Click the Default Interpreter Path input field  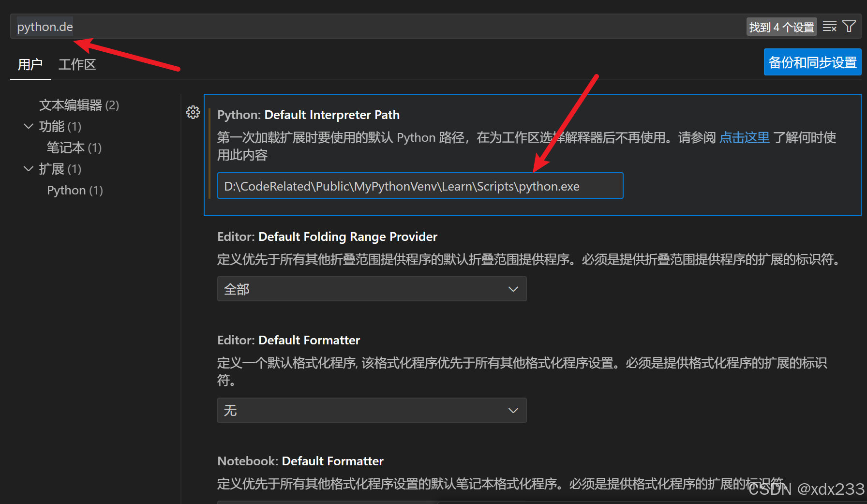[420, 186]
